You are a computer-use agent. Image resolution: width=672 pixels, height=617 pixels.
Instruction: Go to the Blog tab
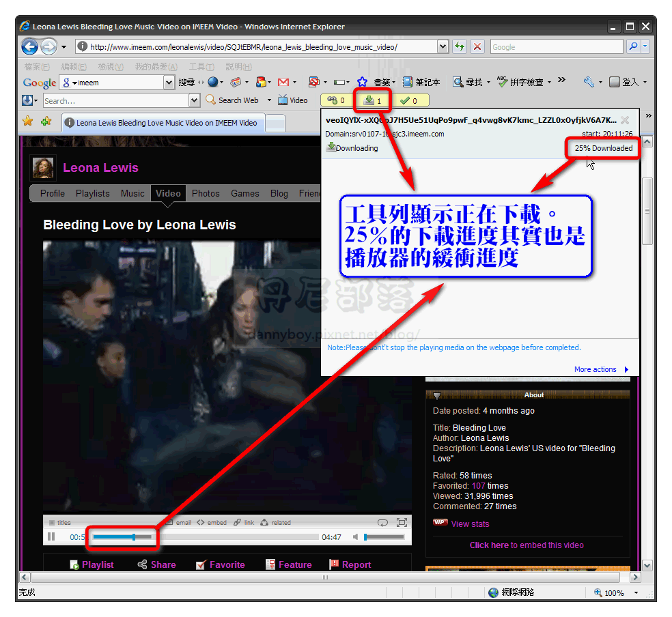point(279,194)
